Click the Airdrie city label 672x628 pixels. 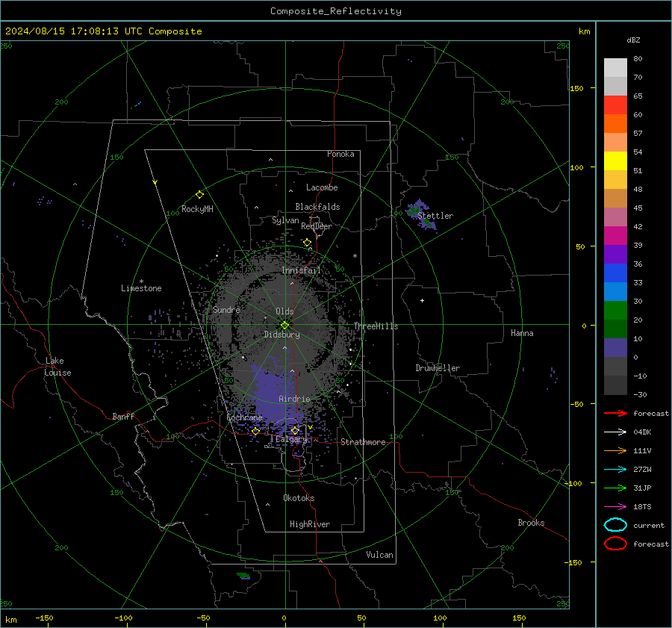tap(294, 399)
